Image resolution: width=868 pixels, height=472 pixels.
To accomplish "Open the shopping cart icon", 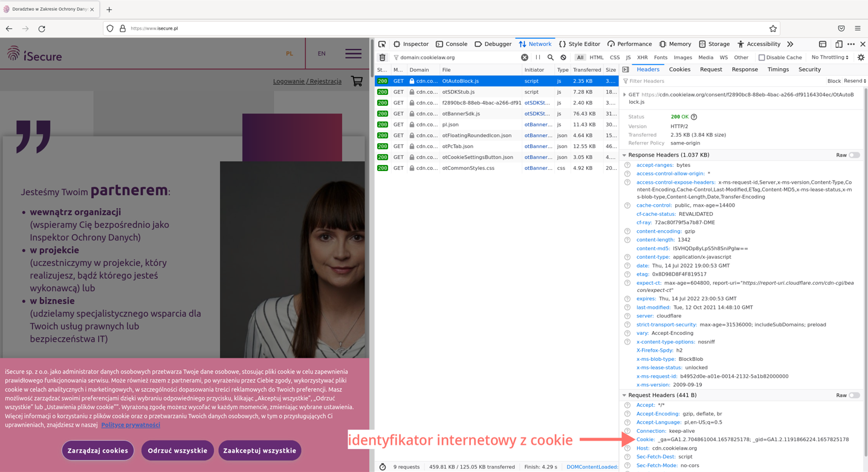I will [x=357, y=81].
